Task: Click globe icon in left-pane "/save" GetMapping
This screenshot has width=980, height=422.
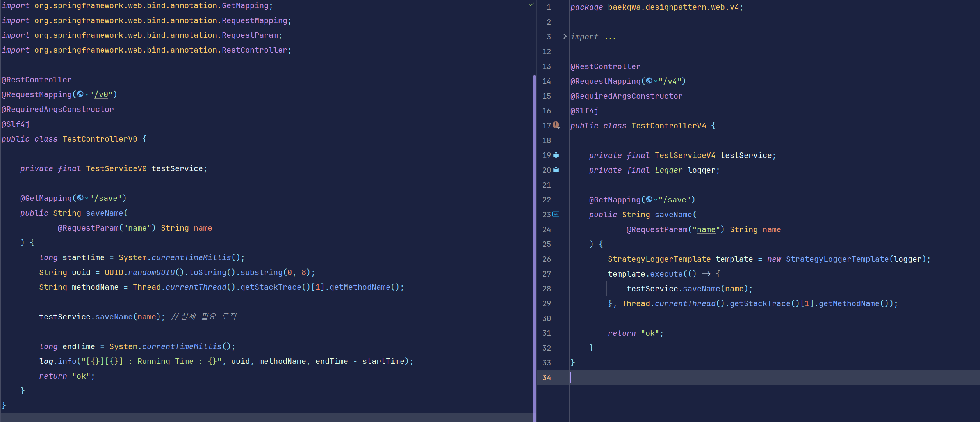Action: tap(80, 198)
